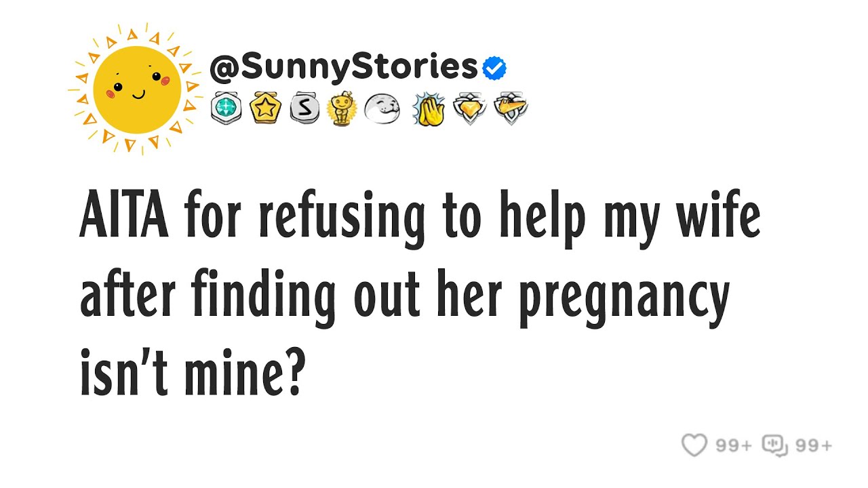Image resolution: width=868 pixels, height=488 pixels.
Task: Click the golden wing shield award
Action: [511, 108]
